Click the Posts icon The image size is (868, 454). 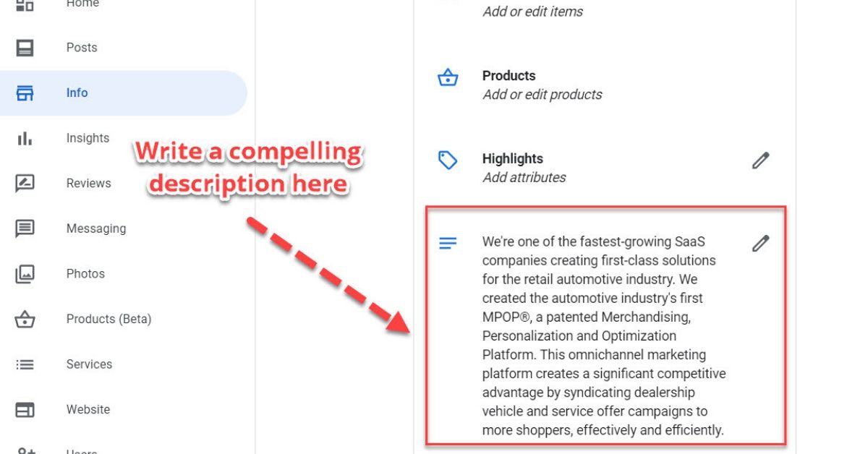25,47
